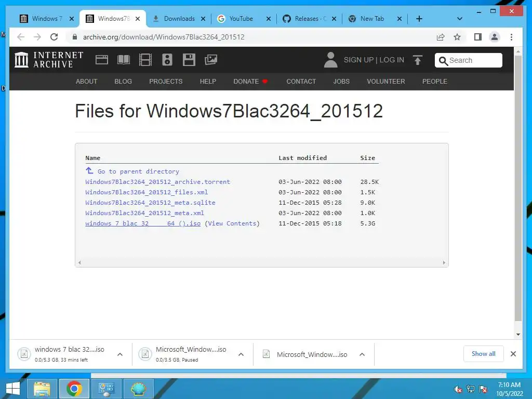The image size is (532, 399).
Task: Click Show all downloads button
Action: pos(484,354)
